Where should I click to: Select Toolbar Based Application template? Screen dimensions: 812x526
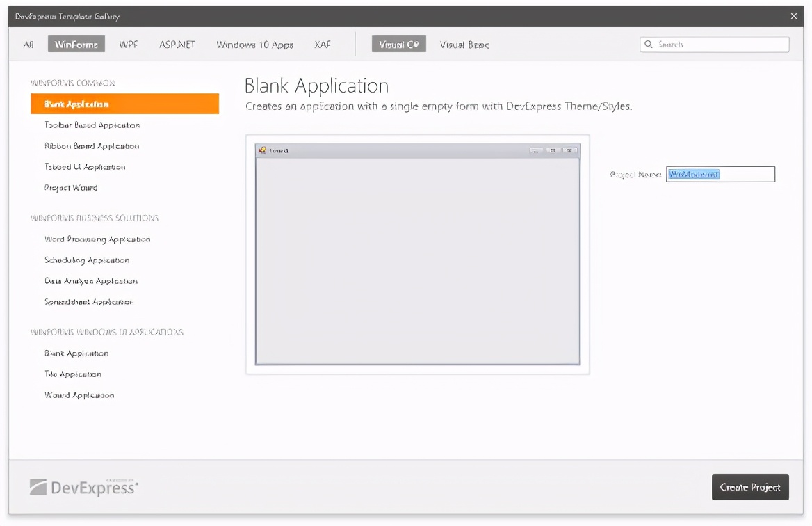[x=92, y=125]
